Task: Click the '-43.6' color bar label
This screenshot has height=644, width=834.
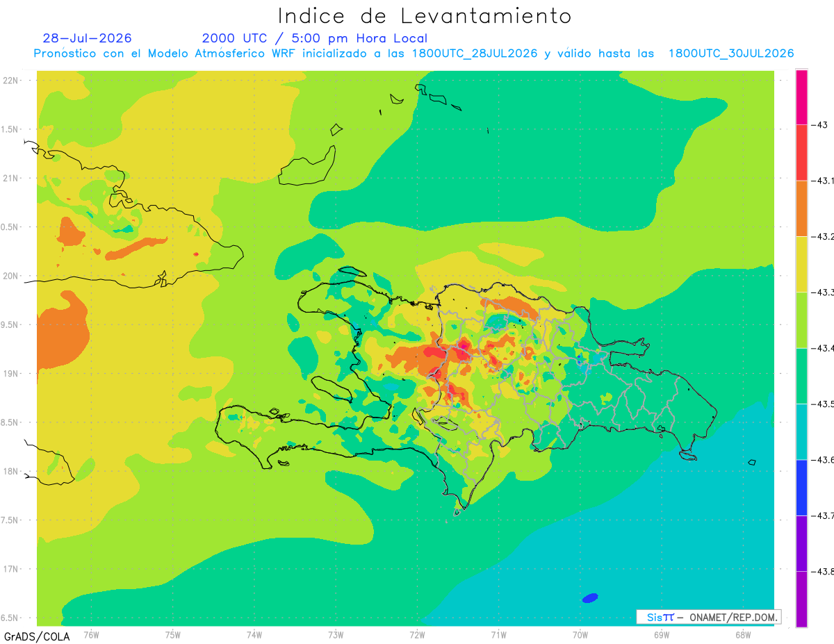Action: pyautogui.click(x=823, y=459)
